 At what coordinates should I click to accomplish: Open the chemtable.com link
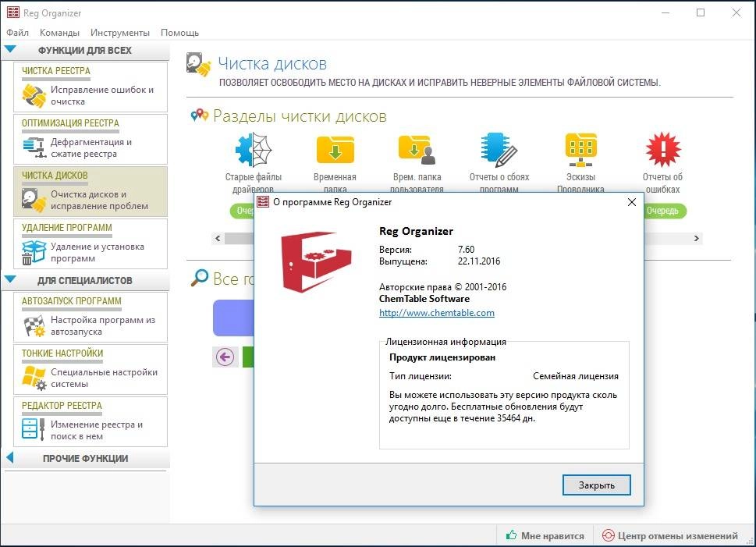[x=436, y=313]
